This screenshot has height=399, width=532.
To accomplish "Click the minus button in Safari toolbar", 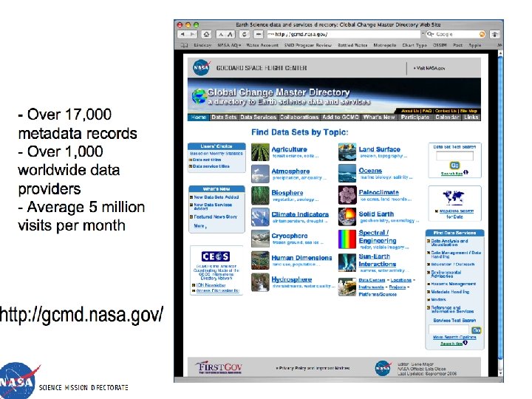I will coord(259,34).
